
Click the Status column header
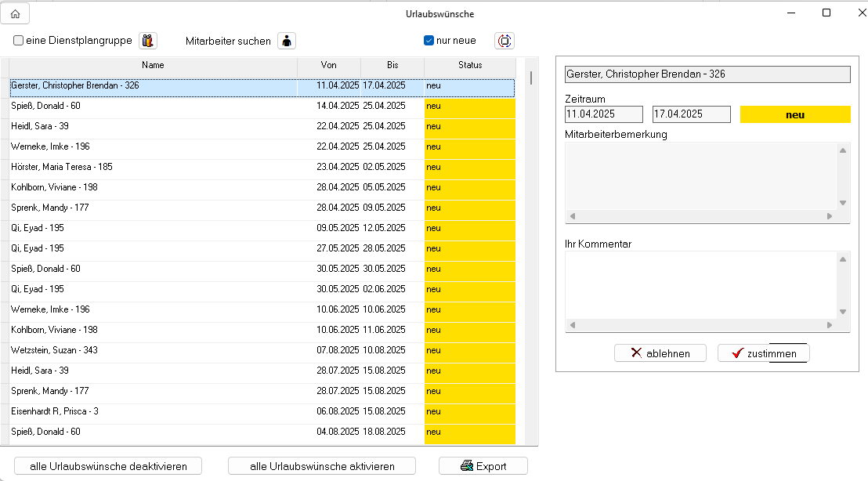click(470, 66)
